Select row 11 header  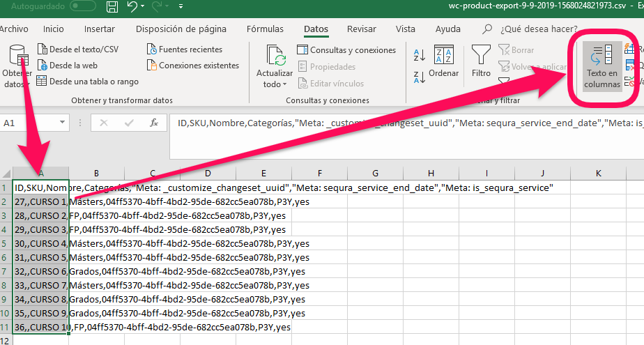[x=6, y=328]
